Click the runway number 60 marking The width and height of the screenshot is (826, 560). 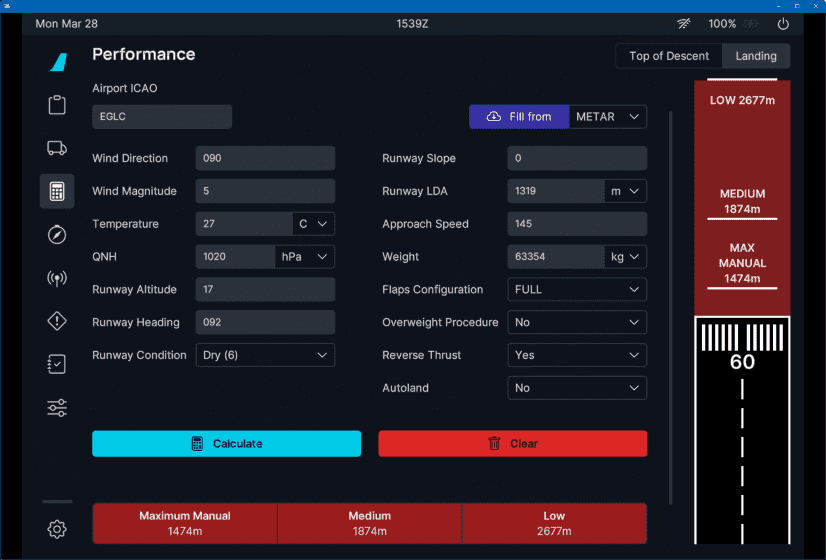tap(742, 362)
